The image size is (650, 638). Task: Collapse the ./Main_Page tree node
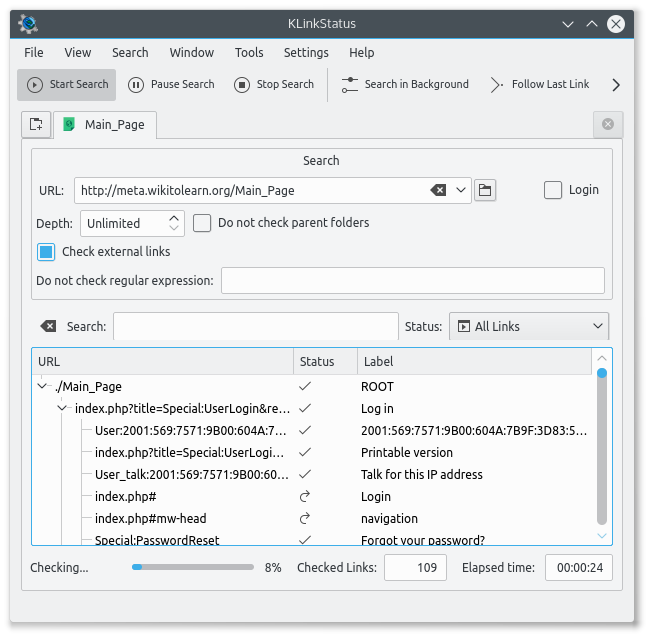(x=42, y=386)
